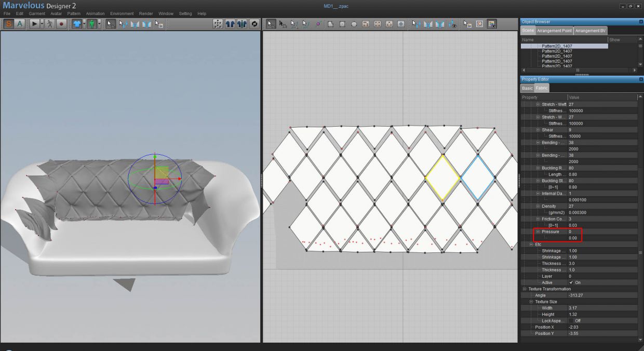Toggle show sewing eye icon
This screenshot has width=644, height=351.
[452, 24]
